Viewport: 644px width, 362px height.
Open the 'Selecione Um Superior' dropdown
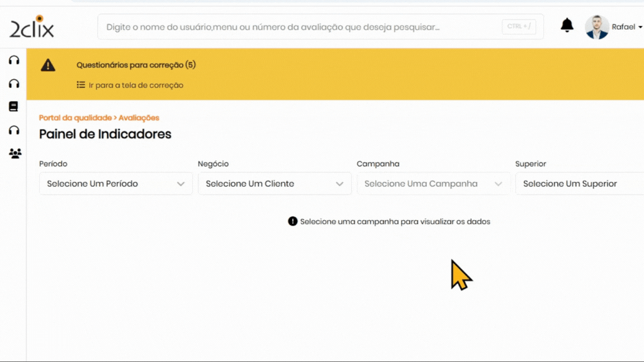tap(579, 184)
